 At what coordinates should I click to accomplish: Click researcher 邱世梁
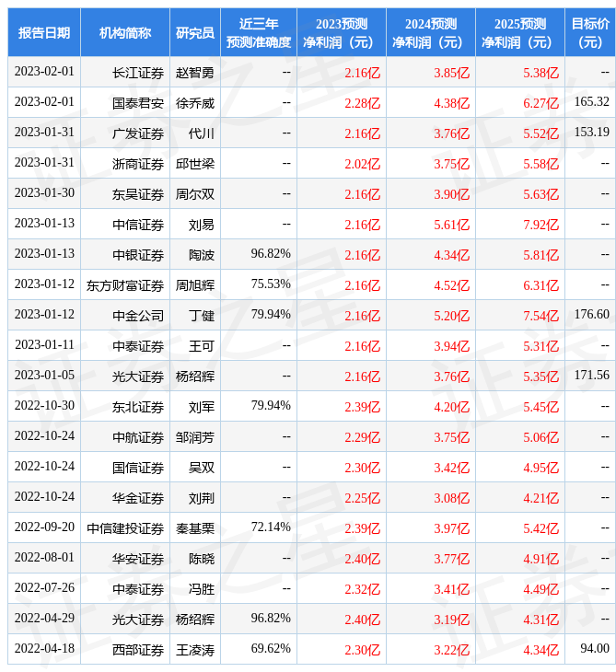coord(195,164)
